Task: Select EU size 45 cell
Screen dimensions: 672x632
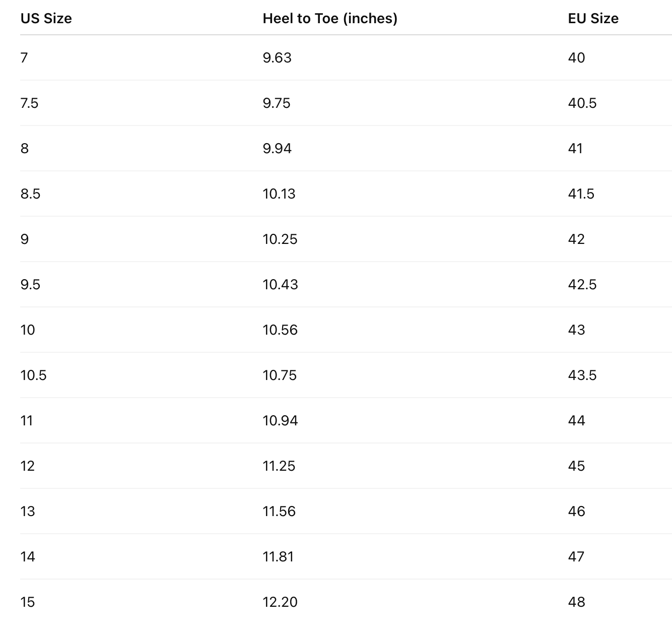Action: (576, 466)
